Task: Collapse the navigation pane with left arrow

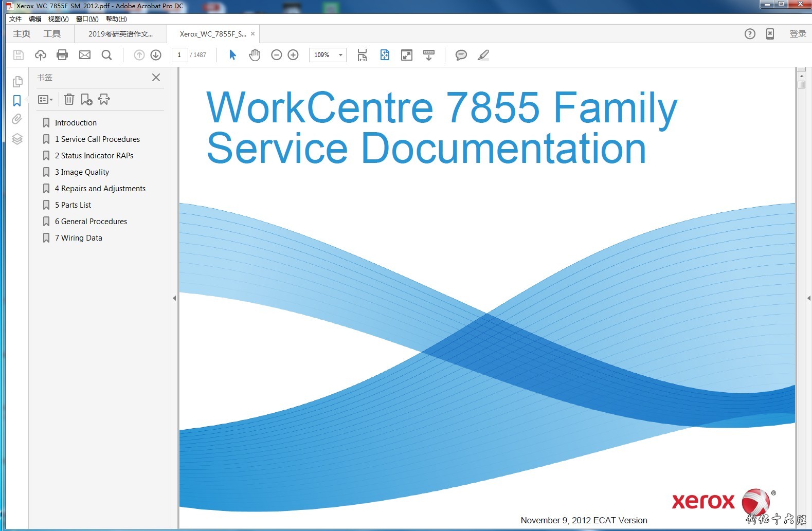Action: point(174,298)
